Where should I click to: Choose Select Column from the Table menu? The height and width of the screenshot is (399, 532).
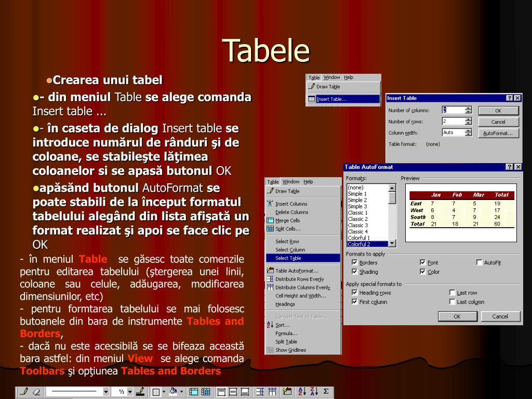click(x=303, y=250)
